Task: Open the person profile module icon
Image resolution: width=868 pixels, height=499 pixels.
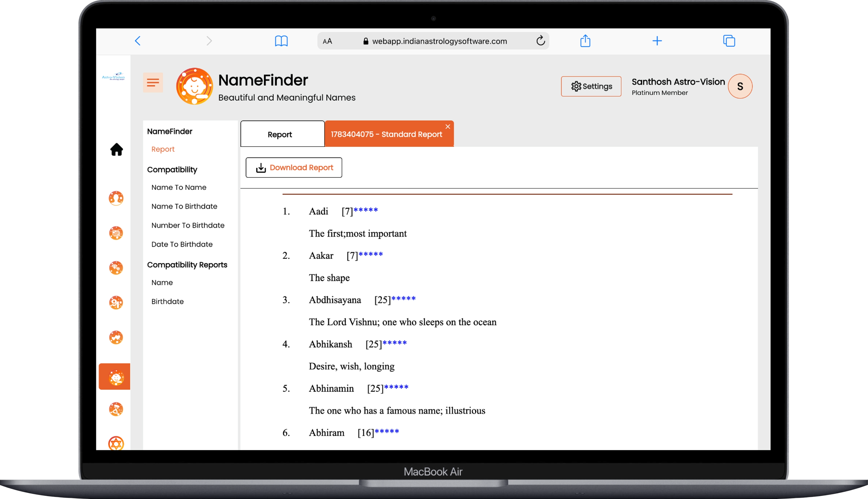Action: (116, 198)
